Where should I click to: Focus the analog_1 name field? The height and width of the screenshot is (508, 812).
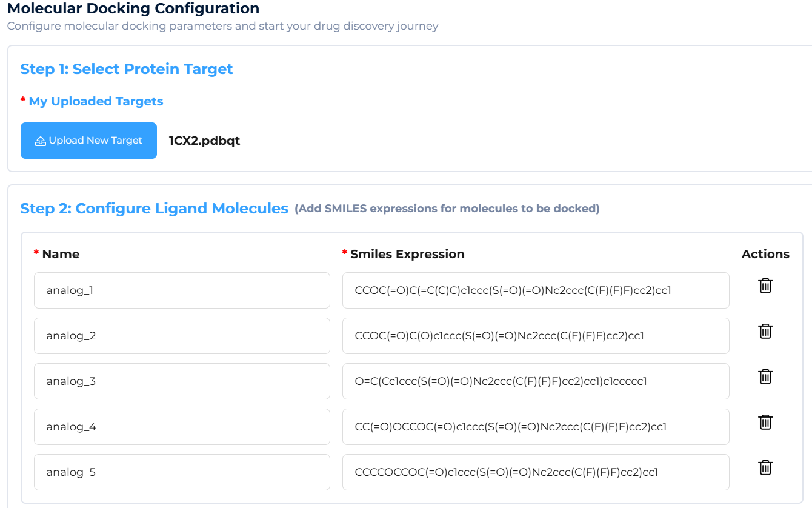pos(182,290)
